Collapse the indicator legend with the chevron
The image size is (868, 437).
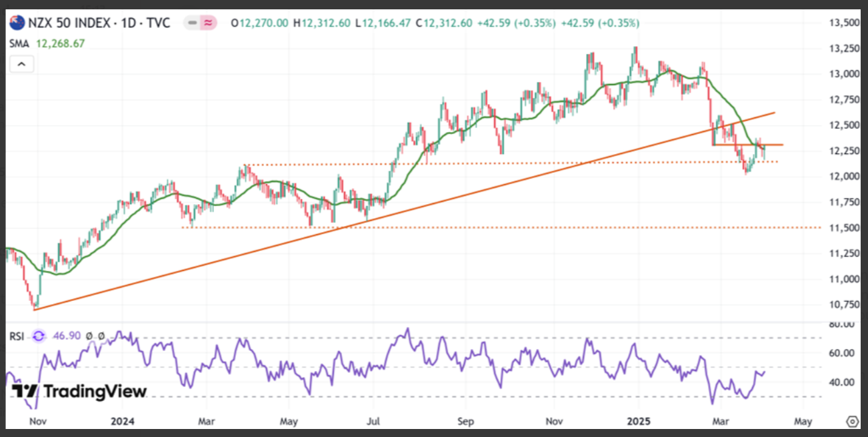[21, 64]
